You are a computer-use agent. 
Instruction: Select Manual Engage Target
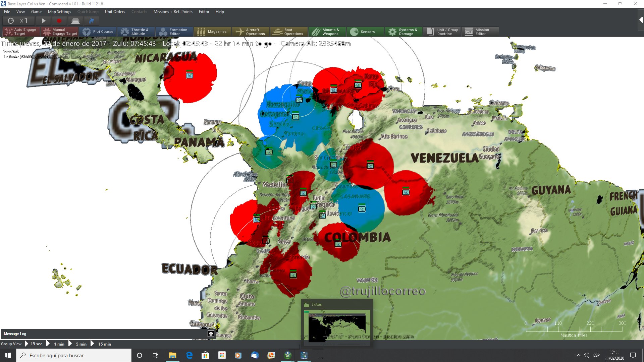pos(60,32)
